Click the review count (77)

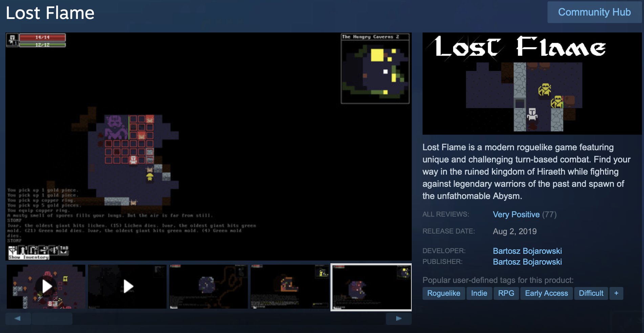(549, 215)
